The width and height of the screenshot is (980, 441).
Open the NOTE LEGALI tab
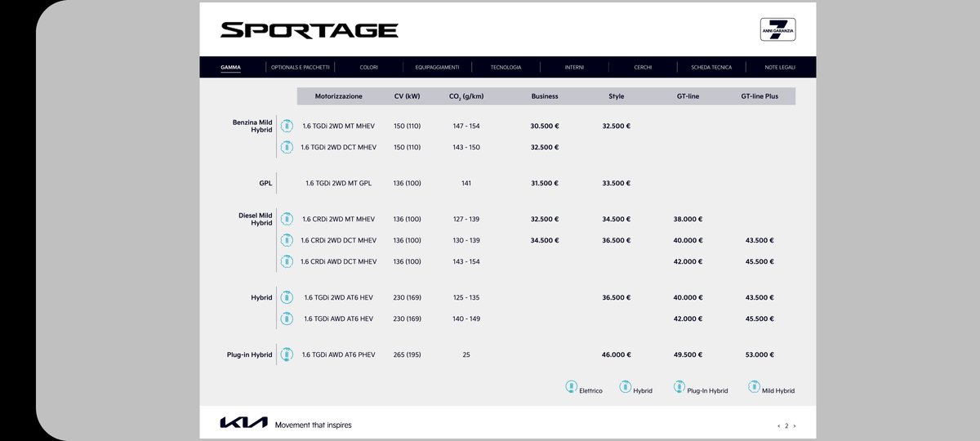click(x=780, y=67)
